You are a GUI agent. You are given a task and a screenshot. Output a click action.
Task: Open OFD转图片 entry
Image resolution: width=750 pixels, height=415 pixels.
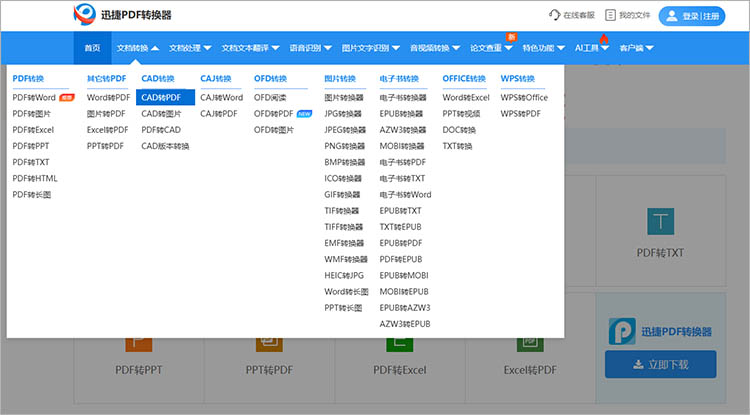click(274, 130)
